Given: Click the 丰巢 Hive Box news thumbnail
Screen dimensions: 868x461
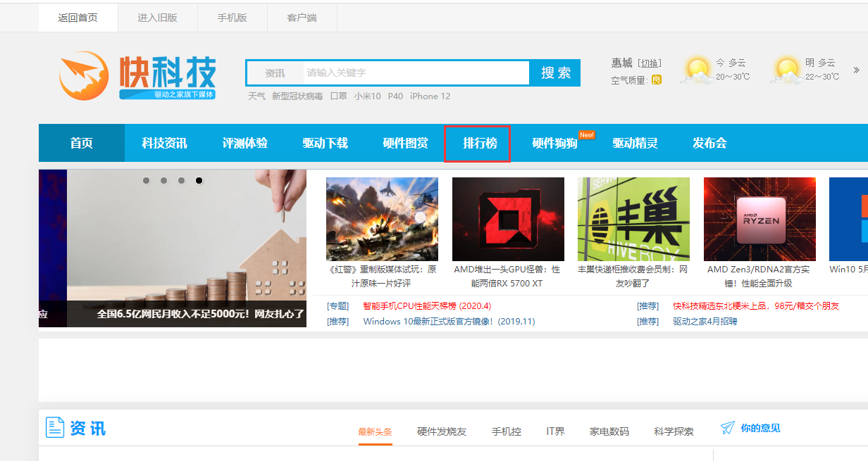Looking at the screenshot, I should pos(633,219).
